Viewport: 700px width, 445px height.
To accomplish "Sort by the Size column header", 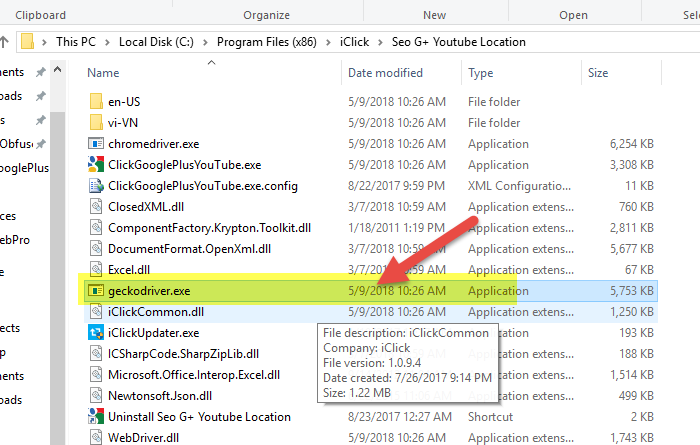I will click(598, 72).
